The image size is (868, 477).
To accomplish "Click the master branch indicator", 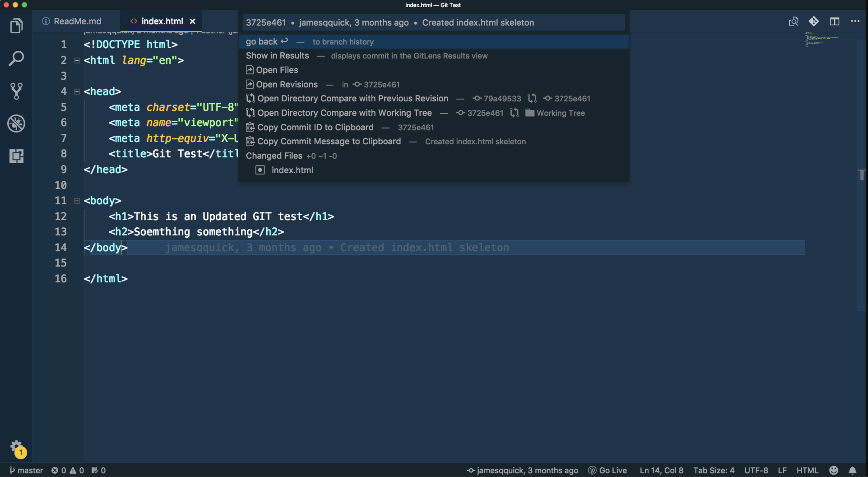I will pos(26,470).
